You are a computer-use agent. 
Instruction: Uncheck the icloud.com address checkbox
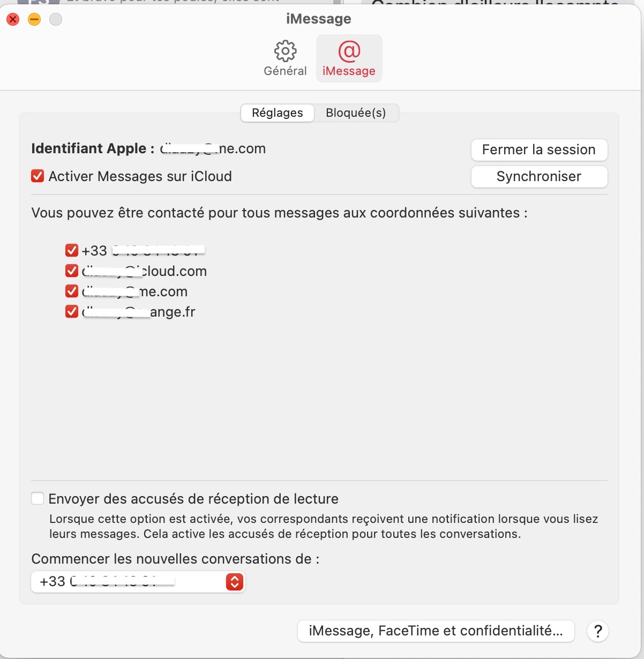point(72,271)
